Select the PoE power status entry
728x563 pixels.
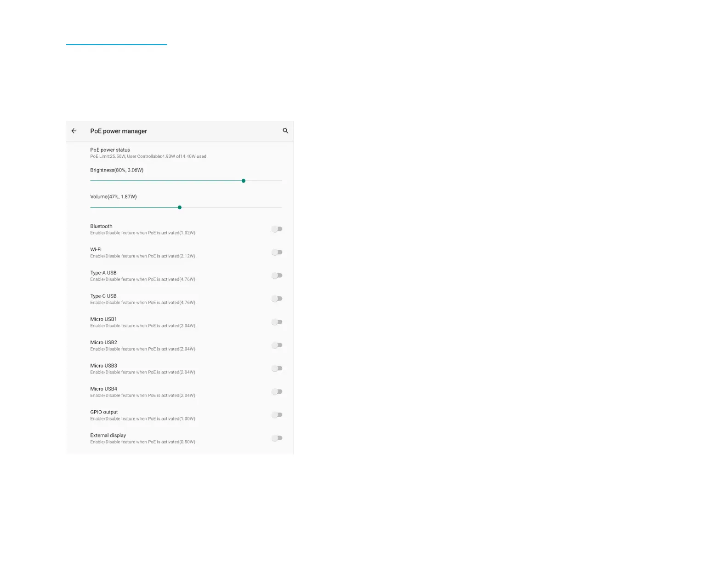click(110, 150)
